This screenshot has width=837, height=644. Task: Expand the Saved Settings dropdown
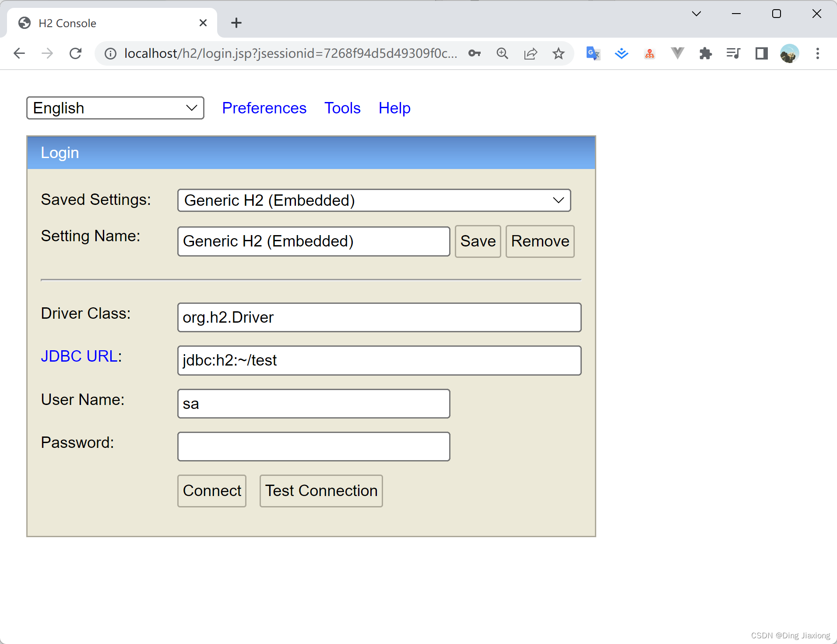tap(374, 201)
